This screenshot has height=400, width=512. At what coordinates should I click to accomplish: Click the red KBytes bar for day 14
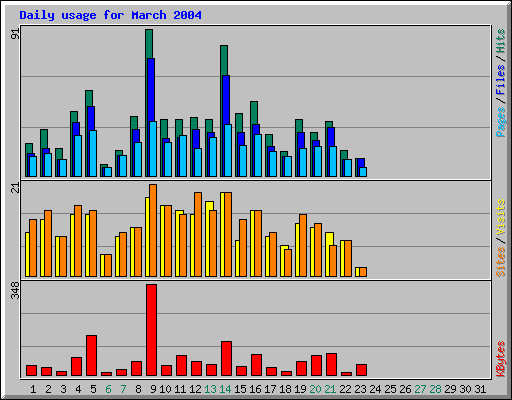[x=226, y=359]
